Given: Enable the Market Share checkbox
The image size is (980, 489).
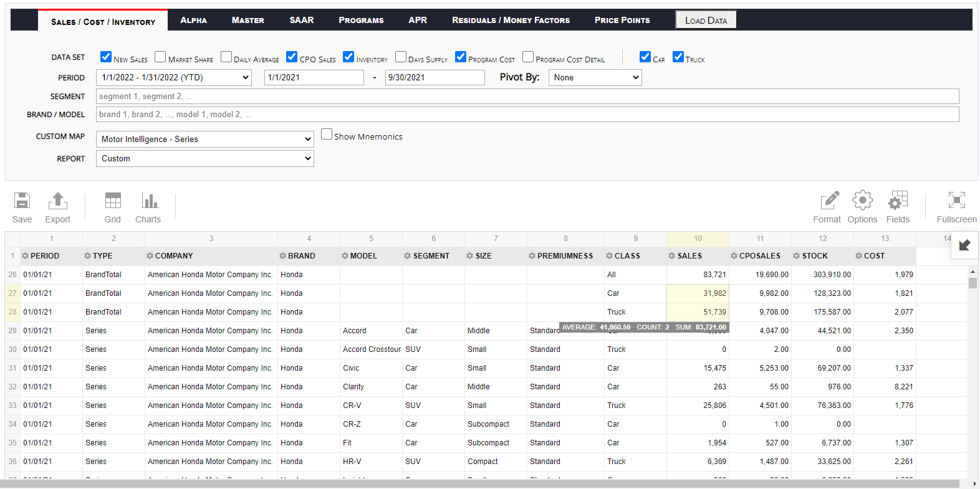Looking at the screenshot, I should click(160, 57).
